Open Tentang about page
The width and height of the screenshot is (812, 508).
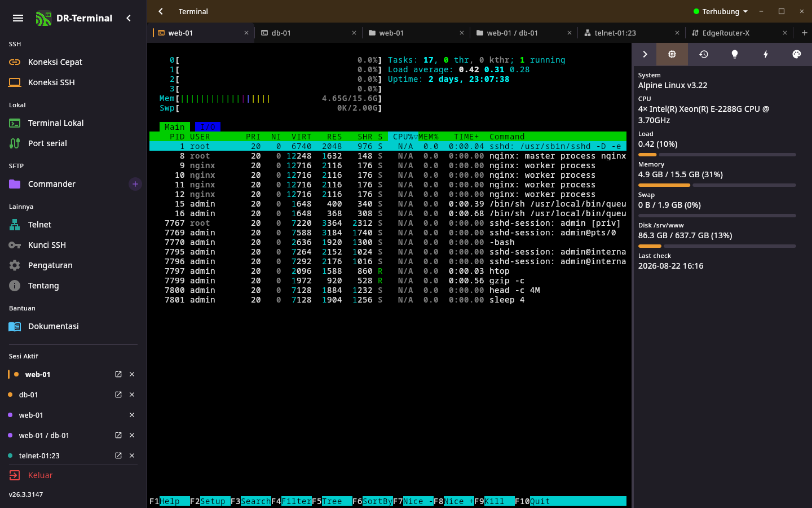tap(73, 286)
